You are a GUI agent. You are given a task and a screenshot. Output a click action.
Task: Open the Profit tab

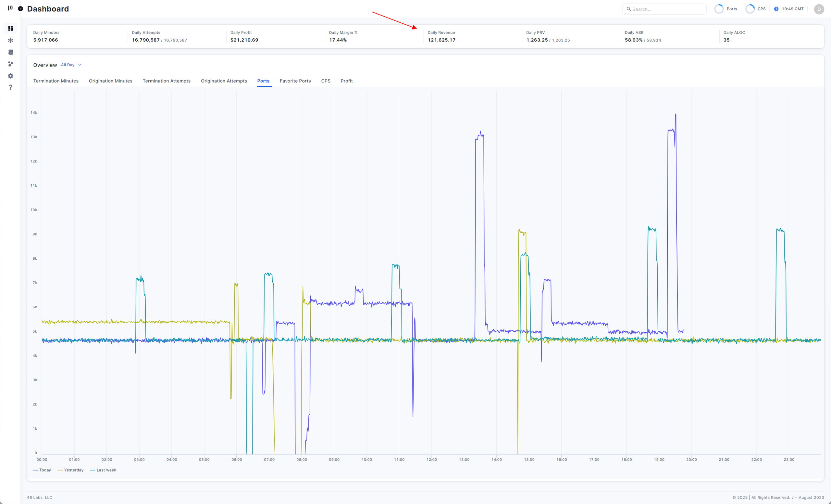(x=346, y=81)
